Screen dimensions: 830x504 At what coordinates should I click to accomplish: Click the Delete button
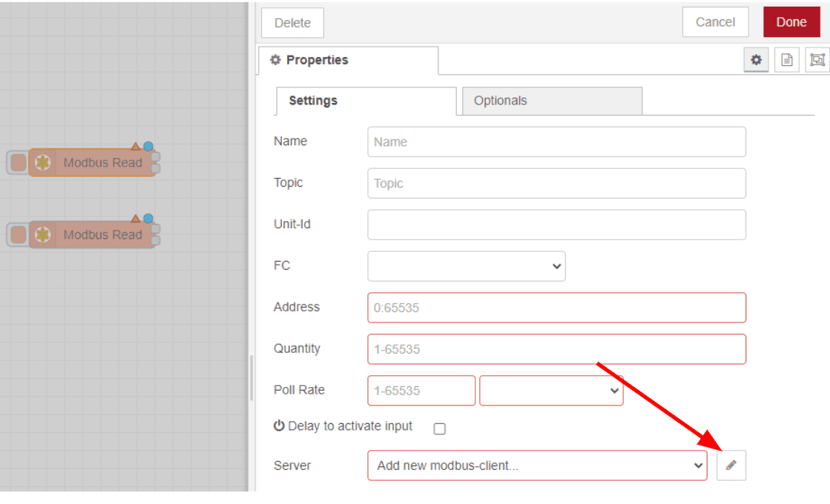292,22
